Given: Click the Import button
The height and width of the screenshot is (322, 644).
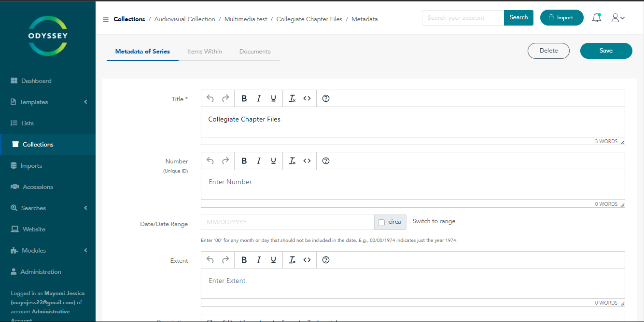Looking at the screenshot, I should coord(562,18).
